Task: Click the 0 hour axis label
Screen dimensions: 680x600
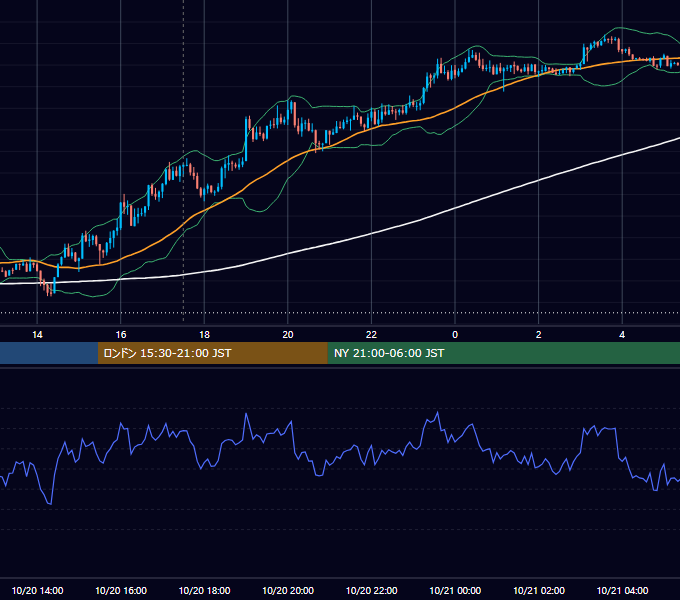Action: pyautogui.click(x=455, y=335)
